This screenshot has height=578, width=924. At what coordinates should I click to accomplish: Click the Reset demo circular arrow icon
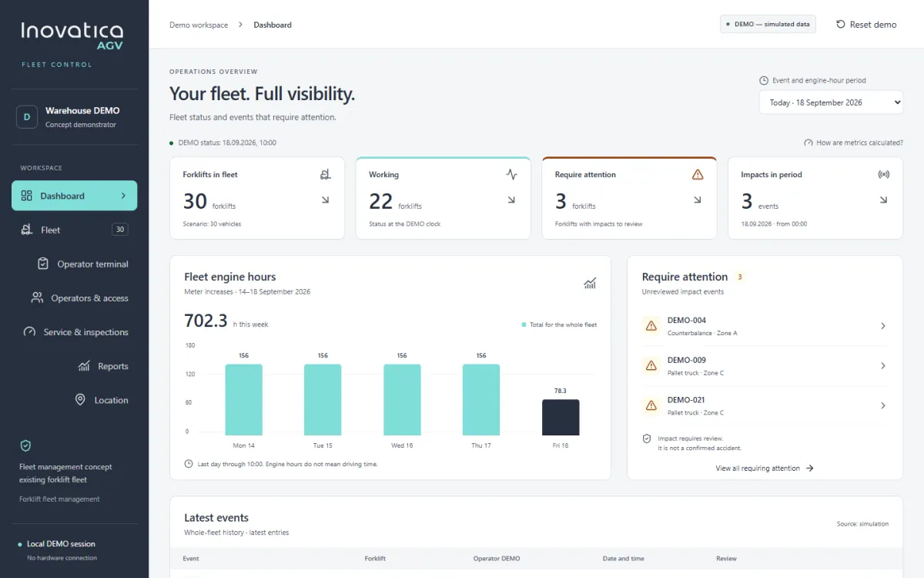tap(841, 25)
